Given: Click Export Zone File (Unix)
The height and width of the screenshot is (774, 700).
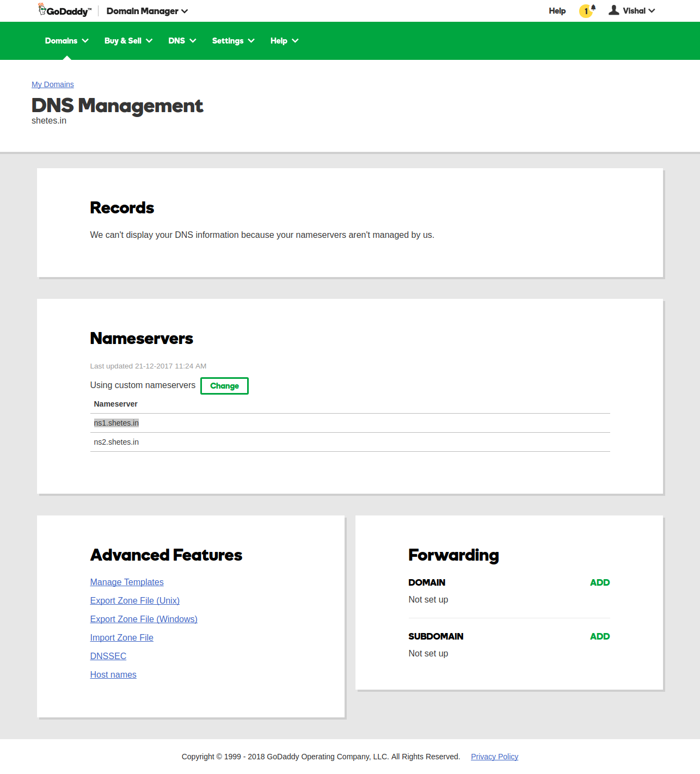Looking at the screenshot, I should coord(135,600).
